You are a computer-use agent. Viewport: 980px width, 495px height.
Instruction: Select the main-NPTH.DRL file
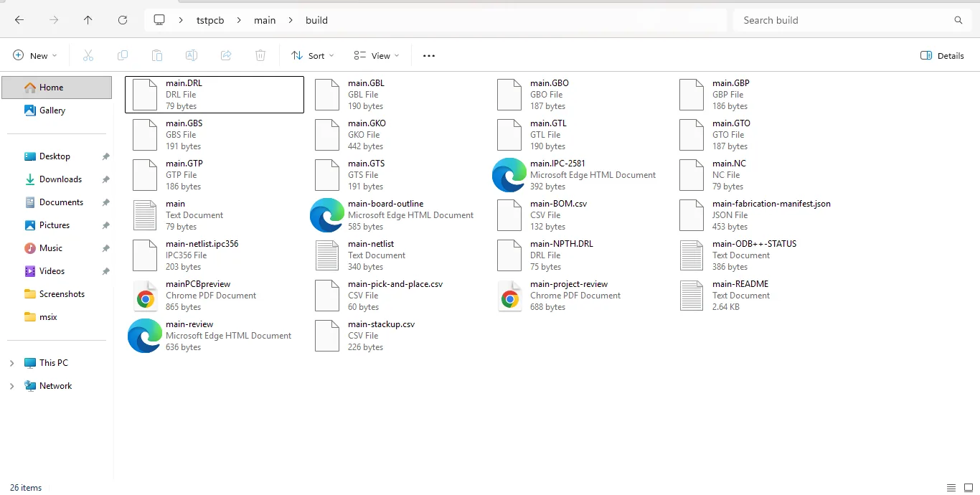tap(579, 255)
